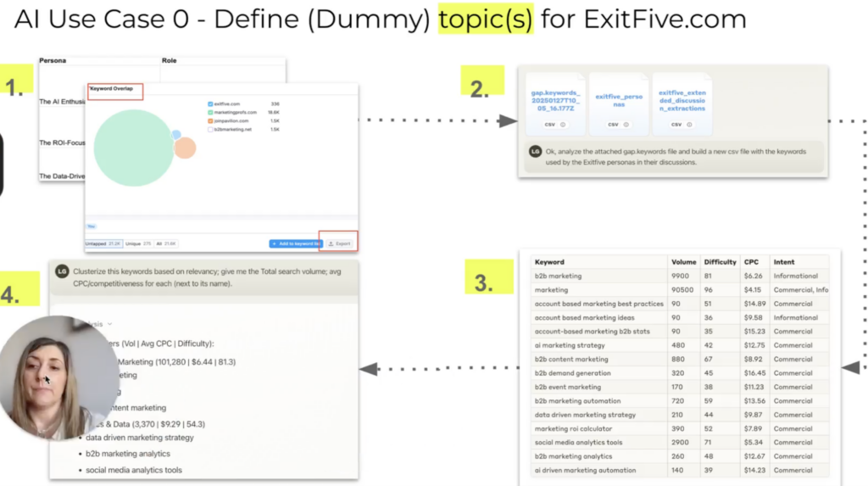Enable the b2bmarketing.net checkbox
Viewport: 868px width, 486px height.
click(210, 129)
